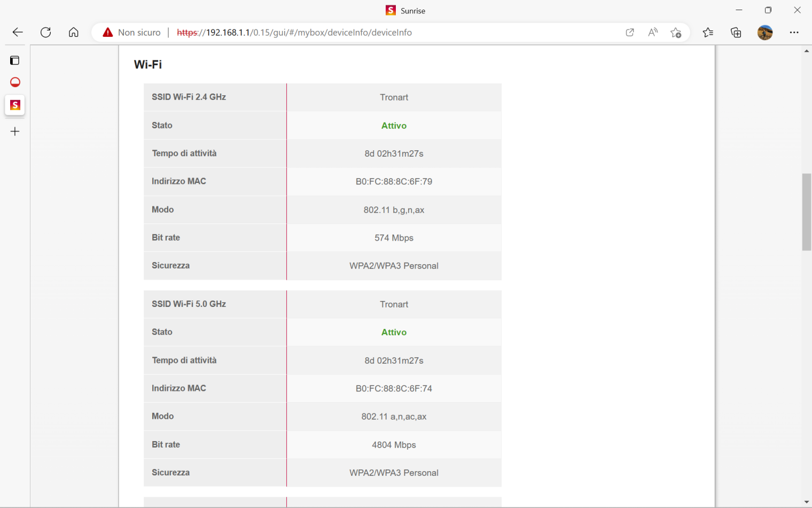
Task: Select the Sunrise vertical tab
Action: pos(15,105)
